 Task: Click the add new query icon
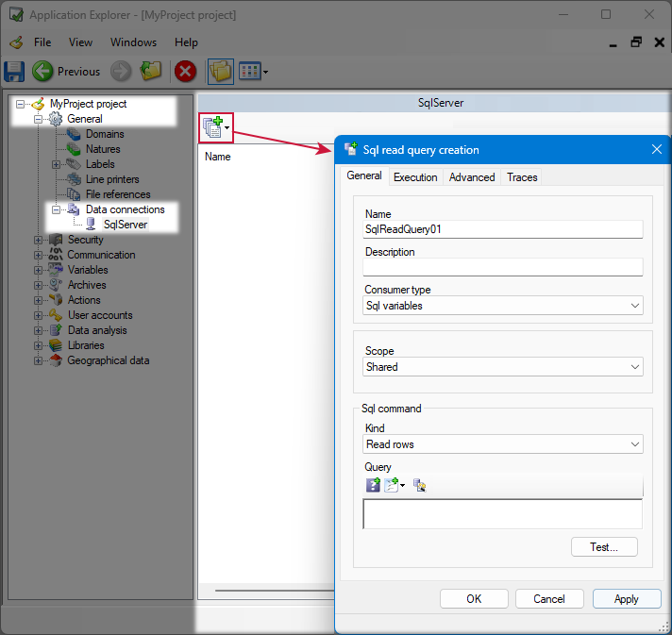click(x=213, y=125)
